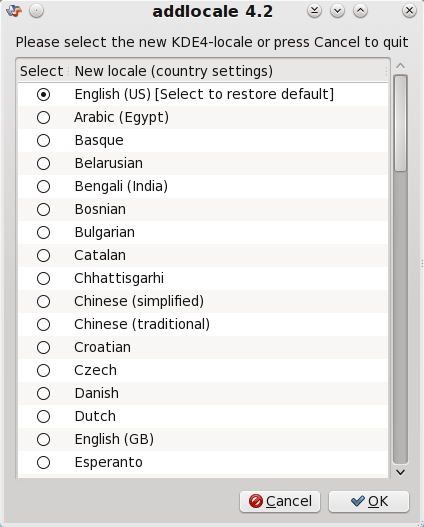Click the addlocale app icon in title bar
424x527 pixels.
pos(14,11)
